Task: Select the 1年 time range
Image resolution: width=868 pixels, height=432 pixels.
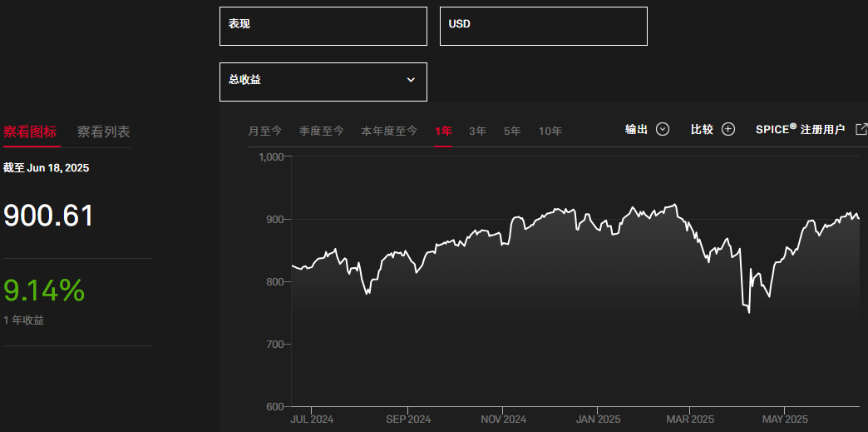Action: tap(443, 132)
